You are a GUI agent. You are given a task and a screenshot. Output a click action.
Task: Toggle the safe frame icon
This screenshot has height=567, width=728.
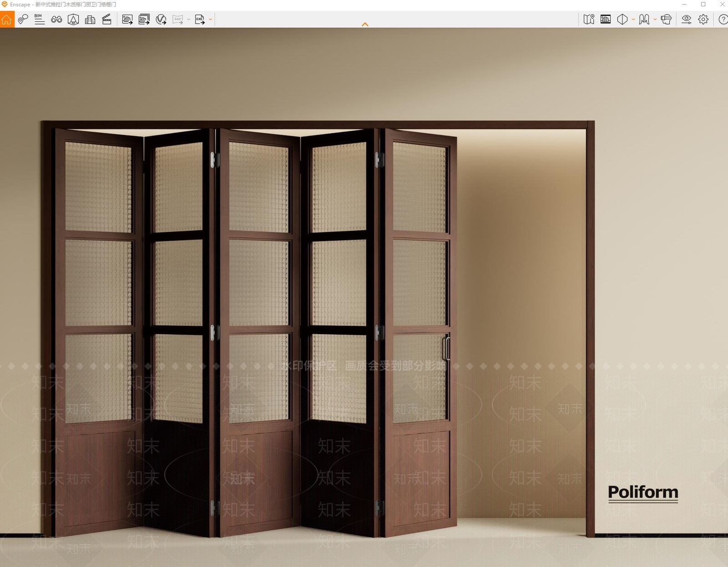click(x=73, y=20)
